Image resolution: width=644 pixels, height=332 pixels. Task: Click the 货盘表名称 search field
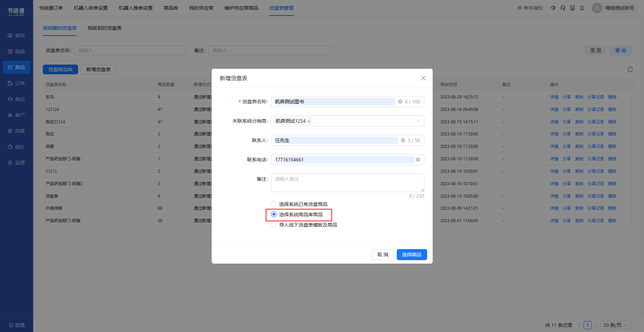[x=130, y=50]
